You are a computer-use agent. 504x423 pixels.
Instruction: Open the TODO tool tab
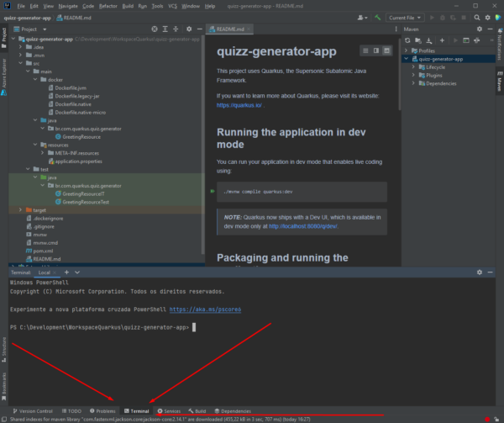tap(71, 411)
